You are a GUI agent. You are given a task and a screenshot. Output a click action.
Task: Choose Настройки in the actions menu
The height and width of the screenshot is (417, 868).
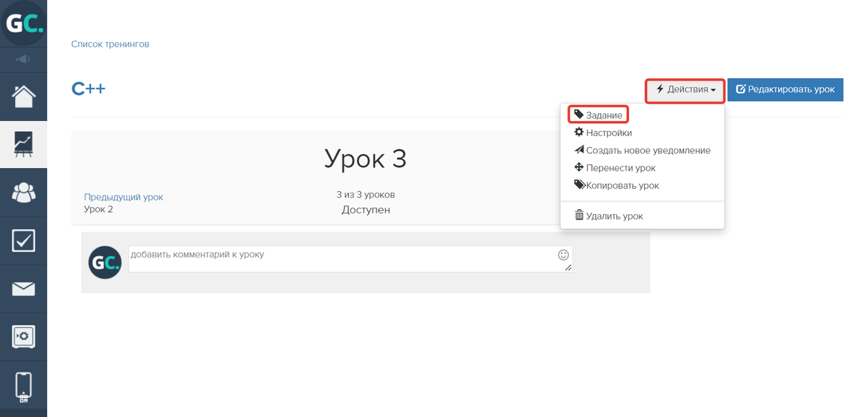608,133
